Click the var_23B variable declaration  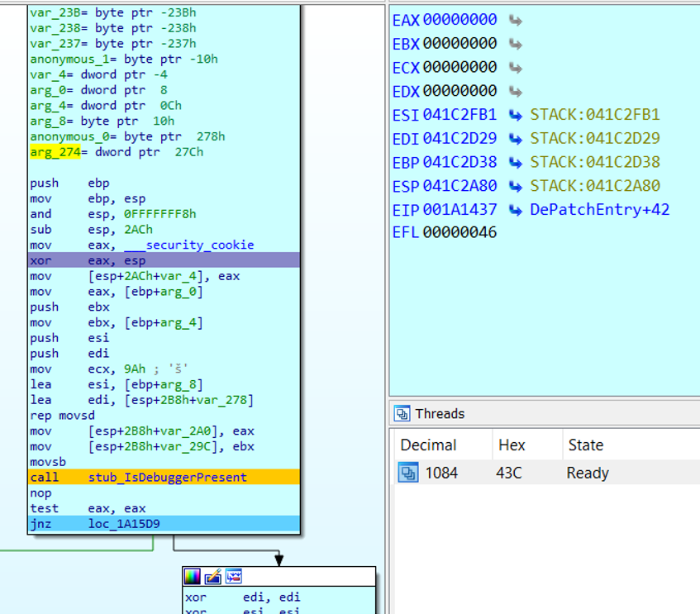(x=113, y=12)
